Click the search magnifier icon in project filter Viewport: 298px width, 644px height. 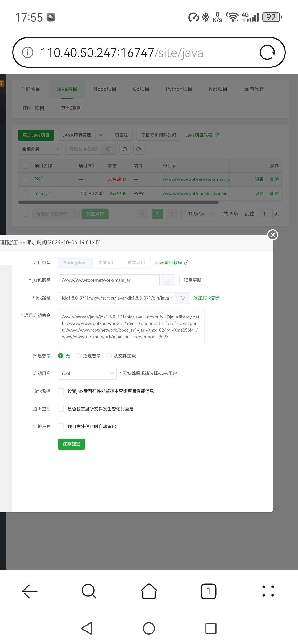[108, 149]
